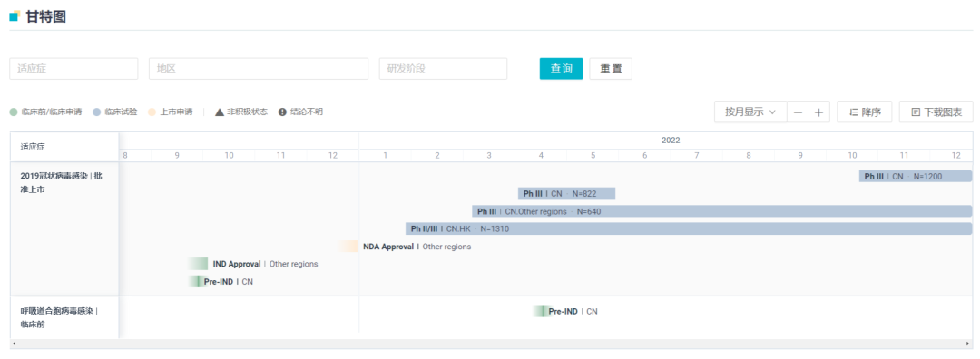Screen dimensions: 980x359
Task: Select the 呼吸道合胞病毒感染 indication row
Action: [x=64, y=317]
